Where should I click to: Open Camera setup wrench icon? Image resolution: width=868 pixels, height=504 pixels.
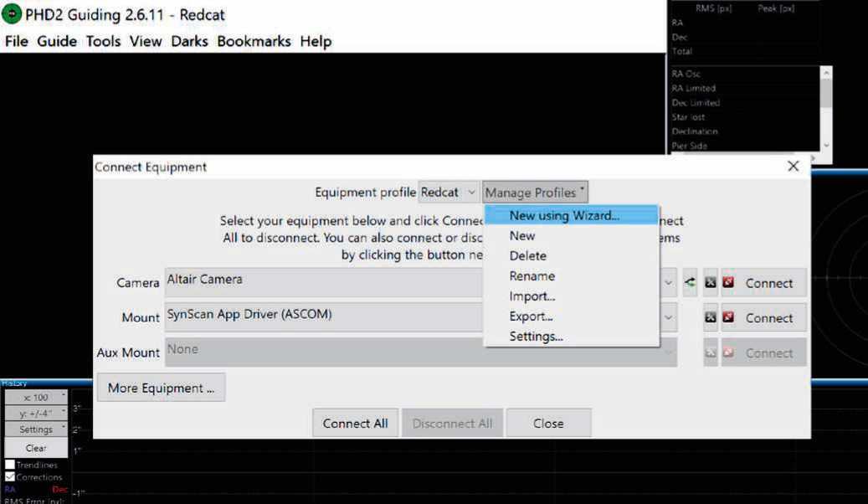[711, 282]
